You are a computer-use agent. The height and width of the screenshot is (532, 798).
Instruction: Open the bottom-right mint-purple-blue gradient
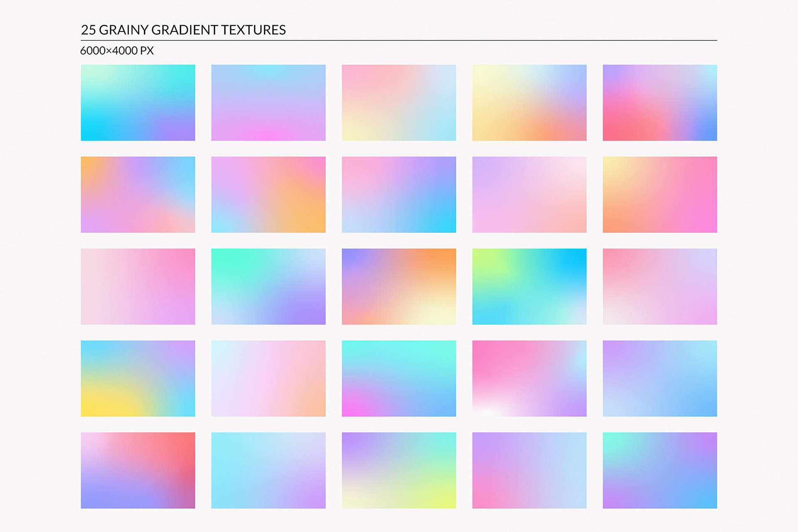tap(660, 470)
